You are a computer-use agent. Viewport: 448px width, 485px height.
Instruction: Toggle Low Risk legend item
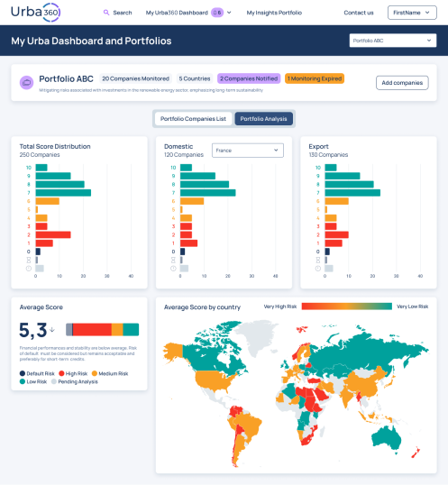33,381
